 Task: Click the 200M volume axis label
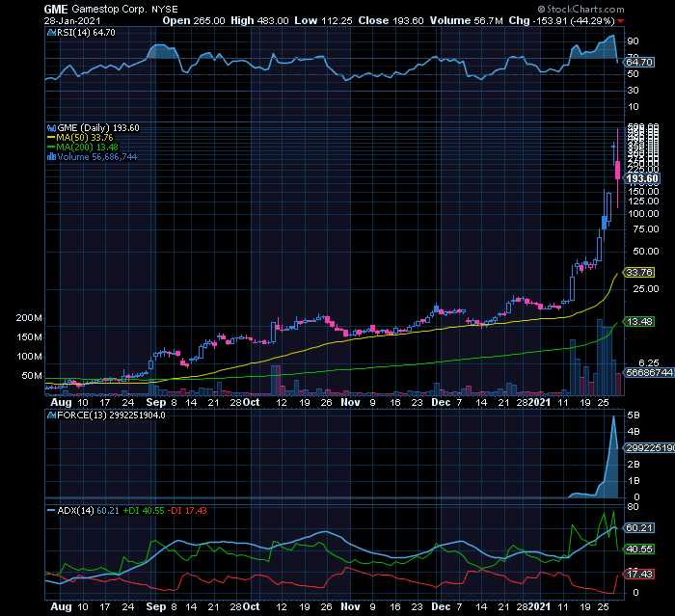point(29,318)
